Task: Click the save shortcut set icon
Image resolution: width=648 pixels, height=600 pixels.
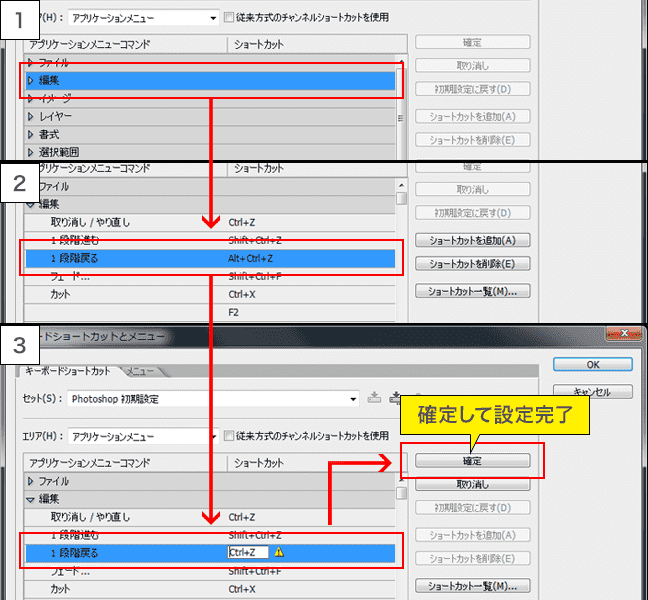Action: tap(374, 398)
